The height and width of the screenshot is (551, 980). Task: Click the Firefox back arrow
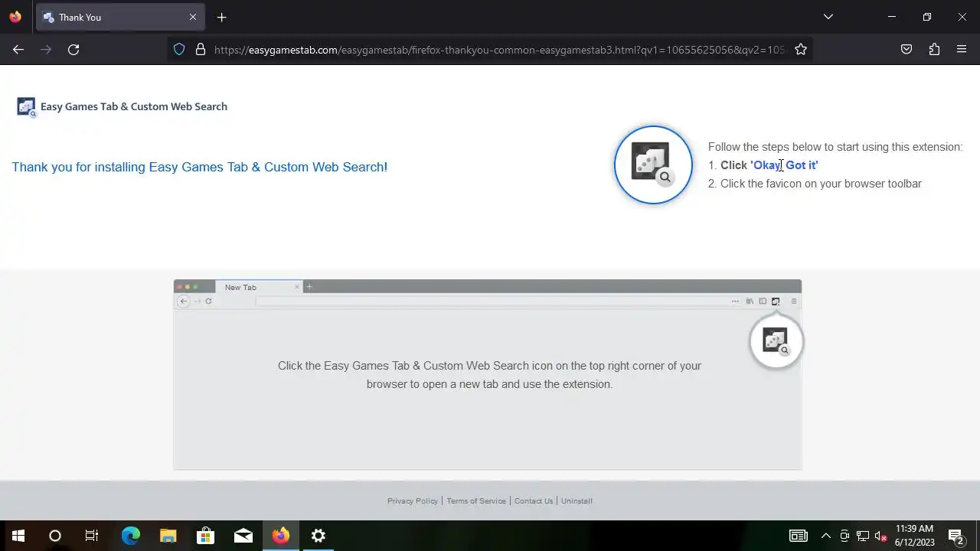pos(18,49)
